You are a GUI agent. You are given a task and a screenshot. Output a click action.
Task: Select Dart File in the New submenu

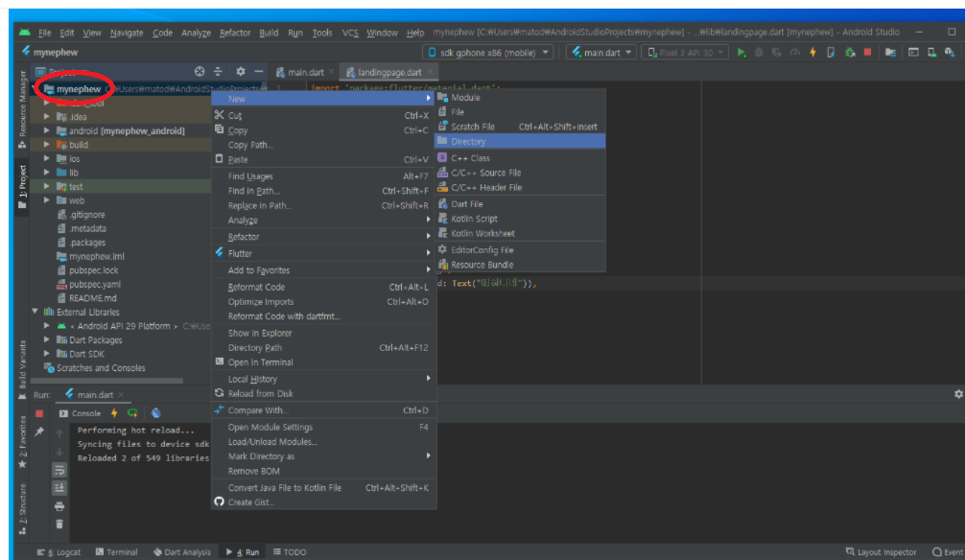[520, 203]
